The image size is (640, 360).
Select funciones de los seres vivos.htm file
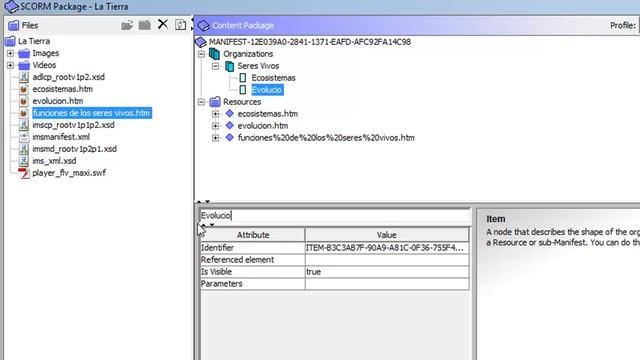pos(91,113)
